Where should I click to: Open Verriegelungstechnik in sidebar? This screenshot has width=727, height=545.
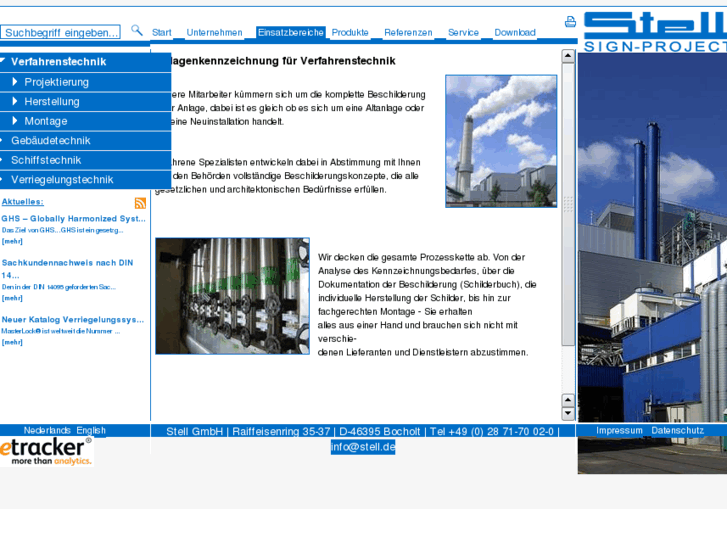[x=85, y=180]
